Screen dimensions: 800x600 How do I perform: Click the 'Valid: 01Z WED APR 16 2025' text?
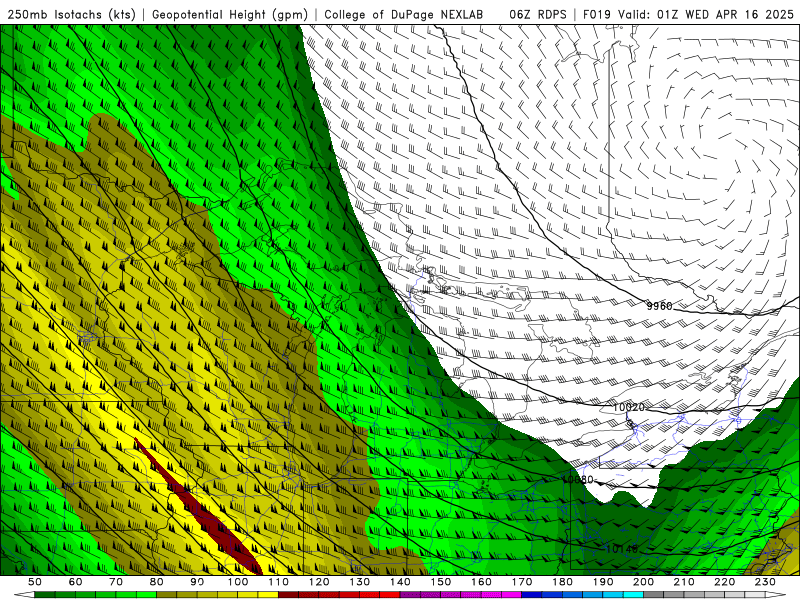point(706,14)
